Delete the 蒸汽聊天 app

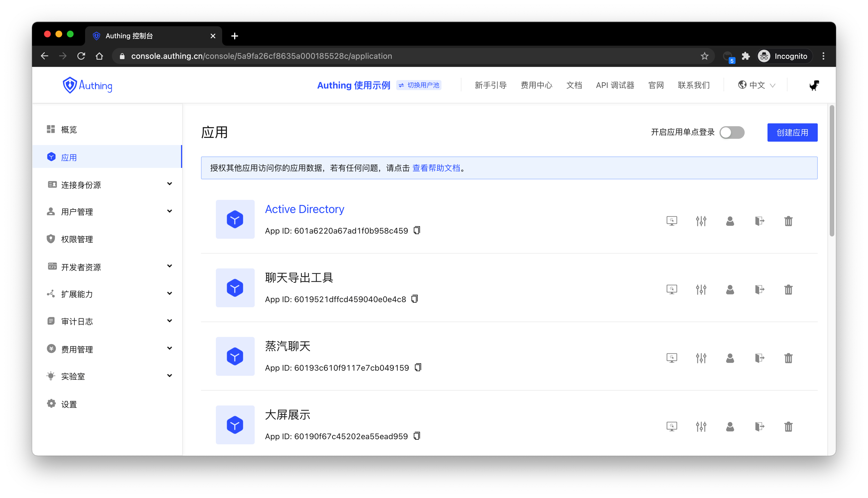coord(788,358)
